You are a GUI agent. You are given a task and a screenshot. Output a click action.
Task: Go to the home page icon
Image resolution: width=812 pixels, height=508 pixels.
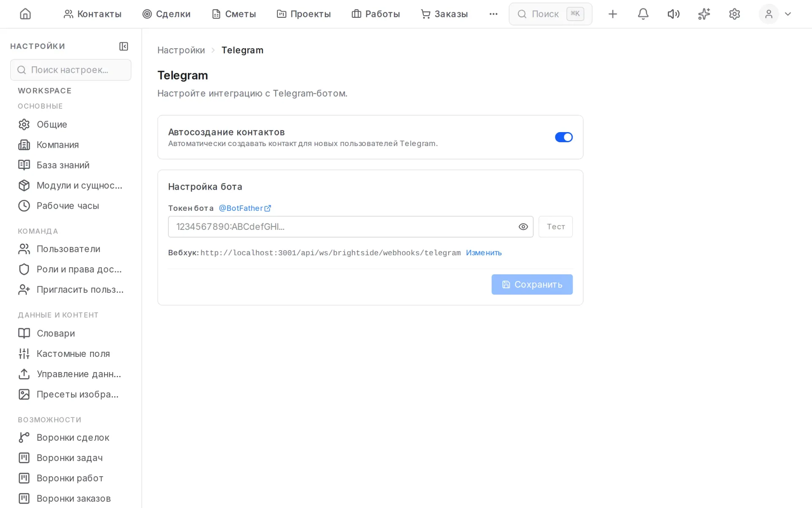click(x=25, y=14)
